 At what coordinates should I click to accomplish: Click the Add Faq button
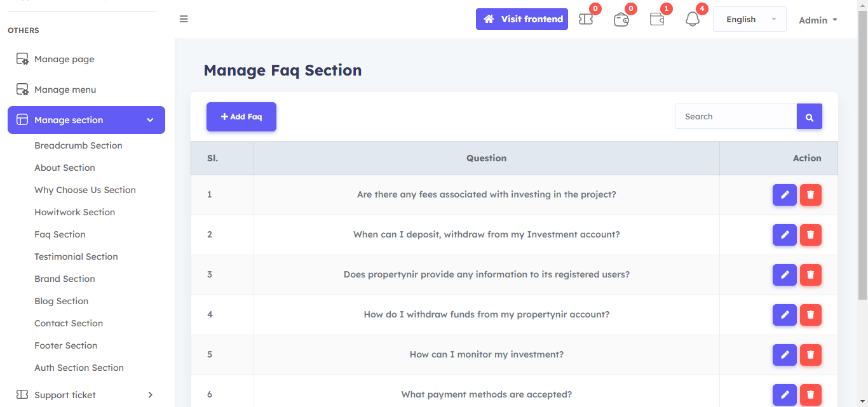(x=241, y=117)
